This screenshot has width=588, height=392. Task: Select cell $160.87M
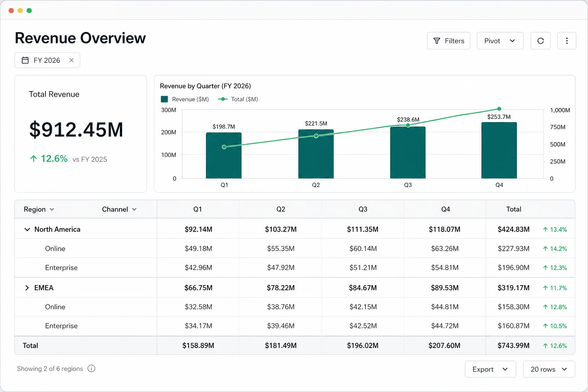[x=513, y=326]
